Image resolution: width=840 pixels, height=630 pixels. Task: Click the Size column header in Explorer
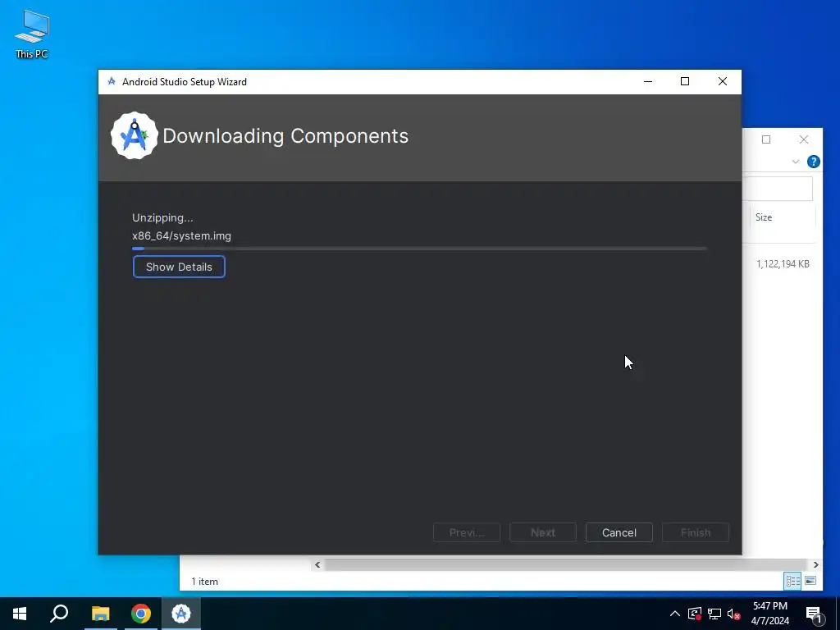click(782, 217)
